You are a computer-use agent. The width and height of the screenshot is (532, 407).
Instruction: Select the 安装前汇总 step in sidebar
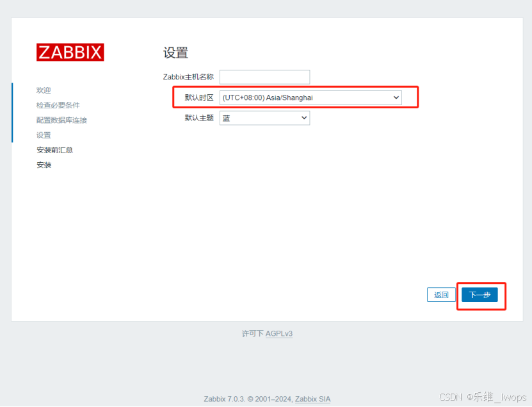click(54, 150)
